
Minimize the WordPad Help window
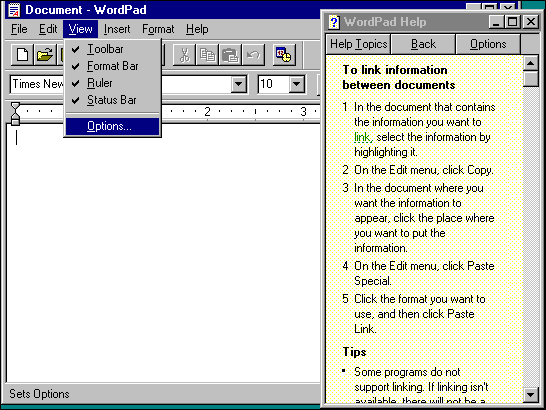coord(497,22)
